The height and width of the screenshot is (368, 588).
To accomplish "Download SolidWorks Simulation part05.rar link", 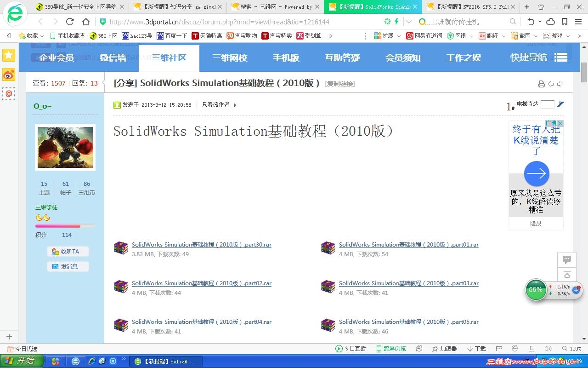I will click(409, 322).
